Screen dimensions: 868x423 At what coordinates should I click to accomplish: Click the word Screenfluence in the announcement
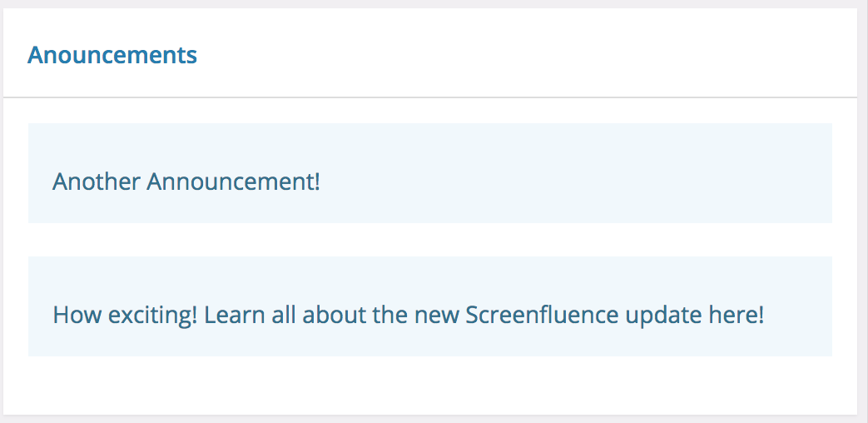click(x=542, y=315)
